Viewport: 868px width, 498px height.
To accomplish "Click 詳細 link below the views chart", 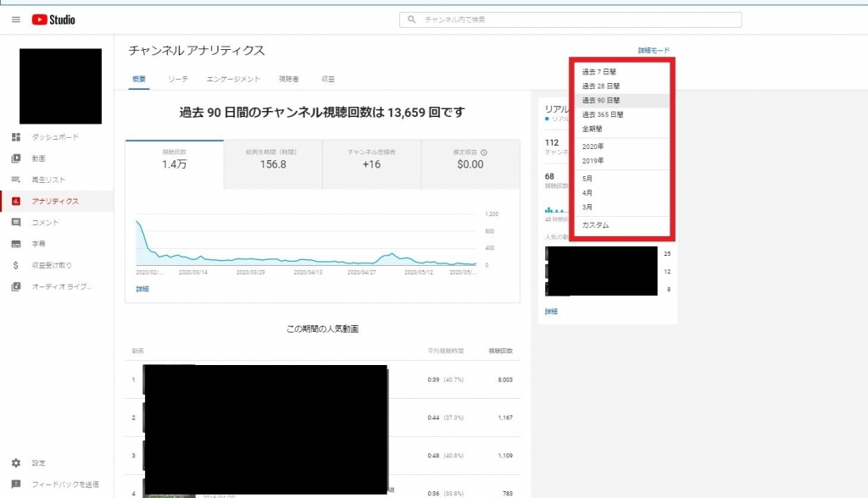I will point(142,289).
